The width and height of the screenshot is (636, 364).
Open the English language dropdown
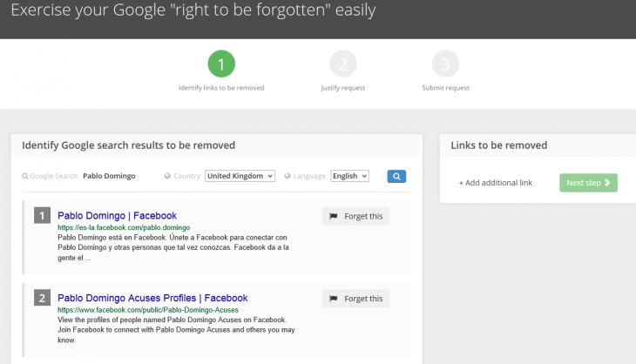[349, 176]
